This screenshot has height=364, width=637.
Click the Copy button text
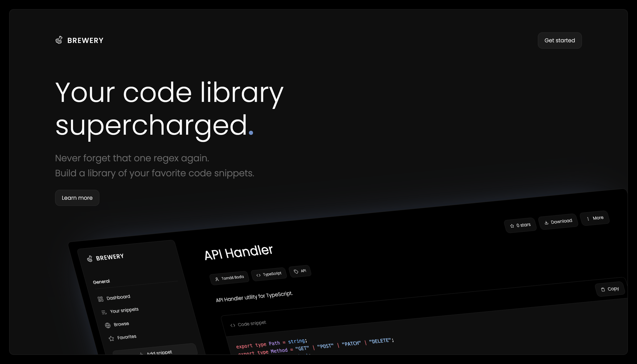click(613, 289)
